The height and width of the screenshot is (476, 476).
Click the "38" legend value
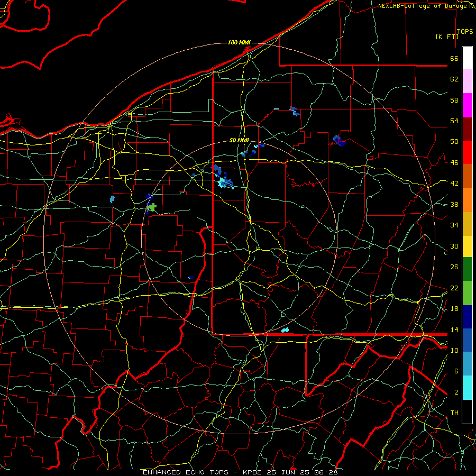tap(454, 204)
